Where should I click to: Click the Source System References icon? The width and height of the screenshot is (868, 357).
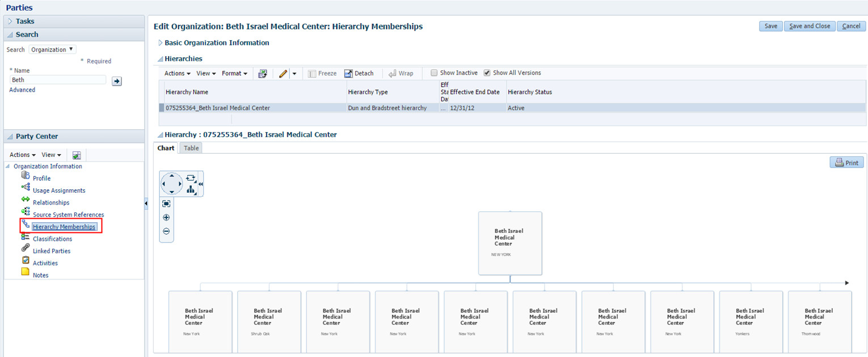[25, 212]
